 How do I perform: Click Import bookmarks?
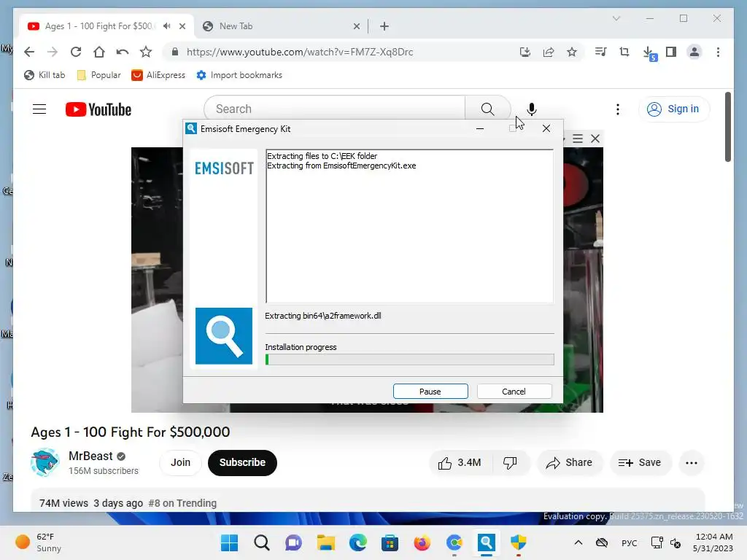(239, 75)
